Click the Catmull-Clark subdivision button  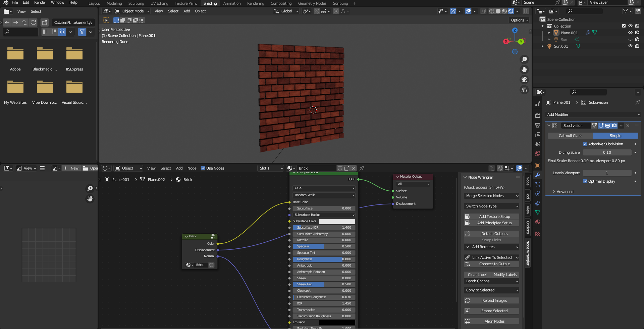pos(570,136)
